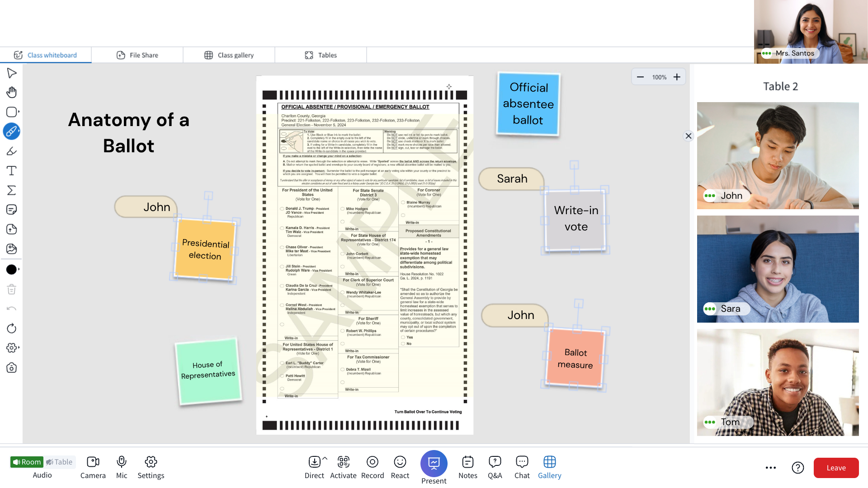Toggle the Mic
The width and height of the screenshot is (868, 488).
[122, 468]
